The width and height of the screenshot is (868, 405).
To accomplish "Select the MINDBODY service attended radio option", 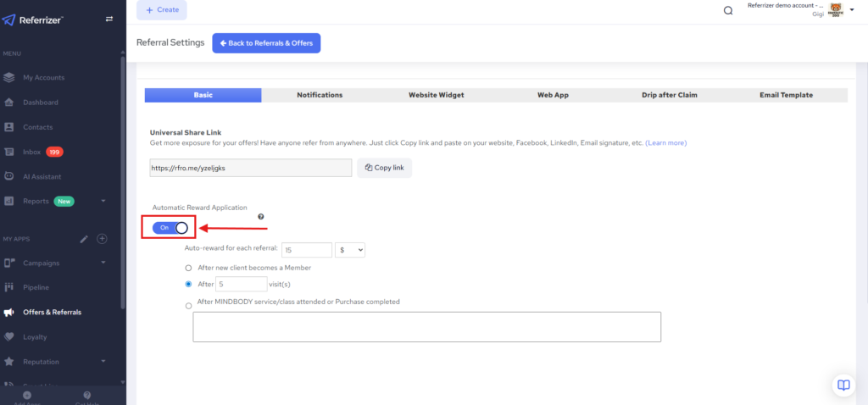I will pyautogui.click(x=188, y=305).
